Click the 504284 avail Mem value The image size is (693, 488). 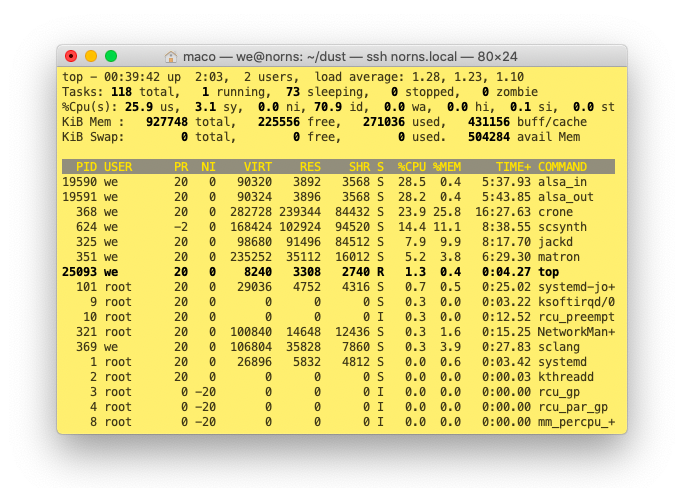pyautogui.click(x=489, y=137)
